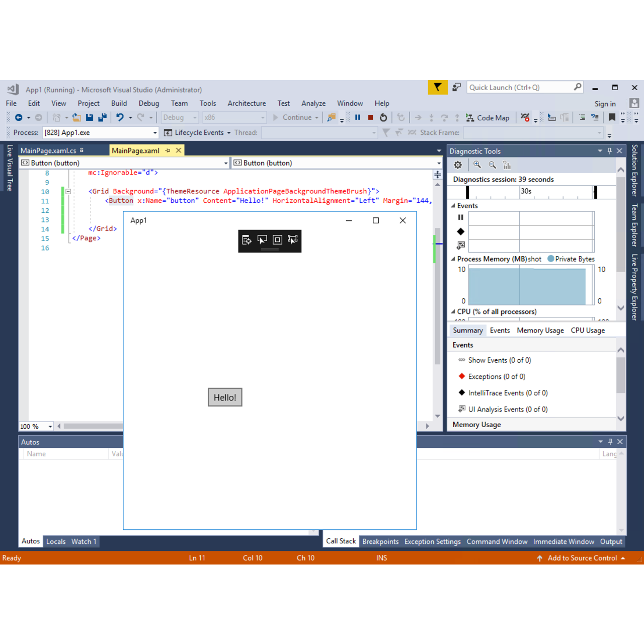The image size is (644, 644).
Task: Click Display Layout Adorners in the in-app toolbar
Action: pos(277,240)
